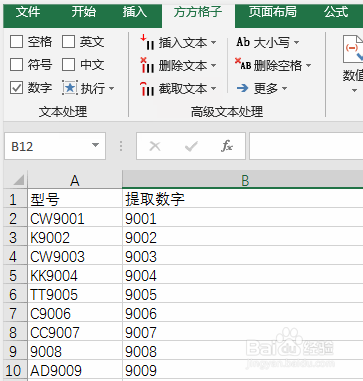
Task: Select cell containing CW9001
Action: [75, 218]
